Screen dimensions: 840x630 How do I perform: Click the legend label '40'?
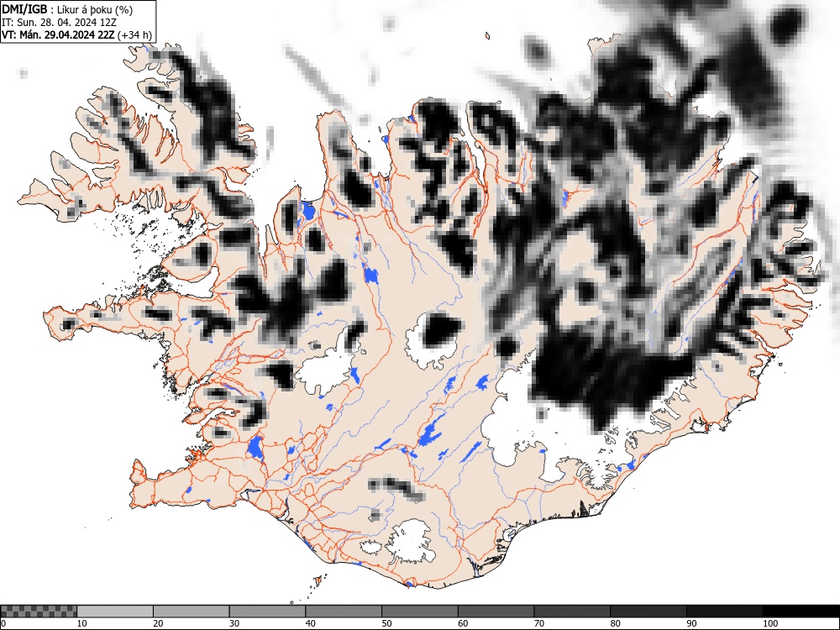(310, 623)
